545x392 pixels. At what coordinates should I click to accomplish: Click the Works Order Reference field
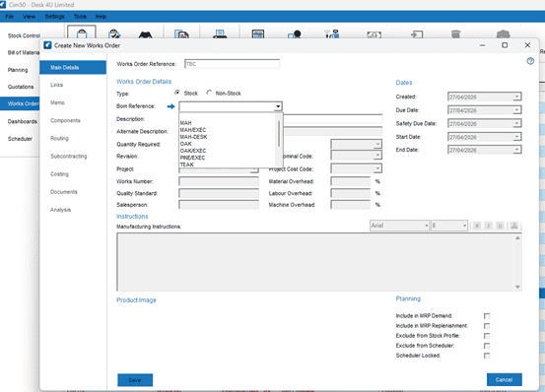233,64
